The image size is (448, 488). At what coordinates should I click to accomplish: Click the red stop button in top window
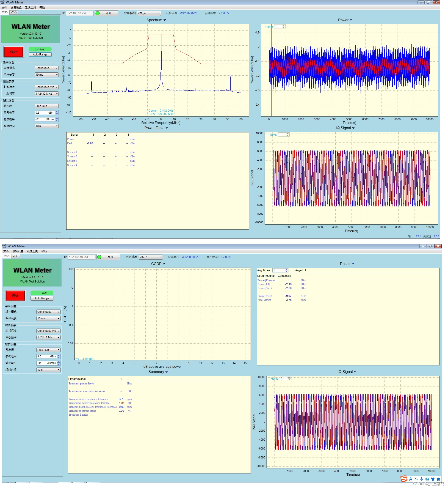[14, 52]
